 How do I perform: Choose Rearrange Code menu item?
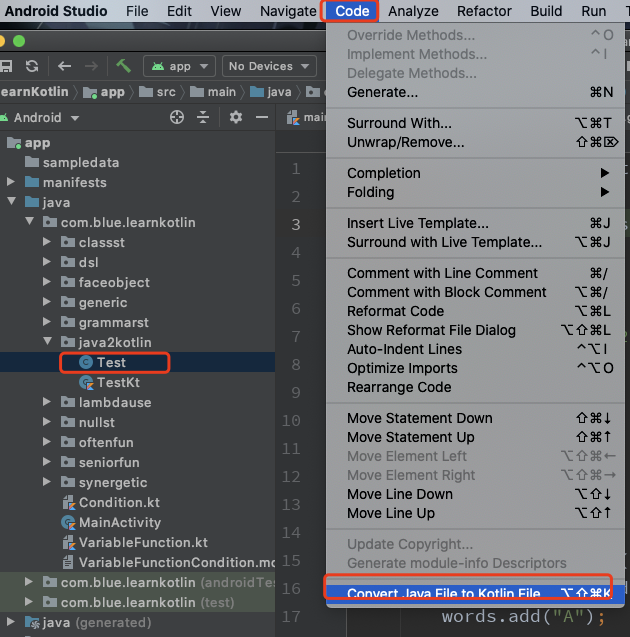point(475,387)
